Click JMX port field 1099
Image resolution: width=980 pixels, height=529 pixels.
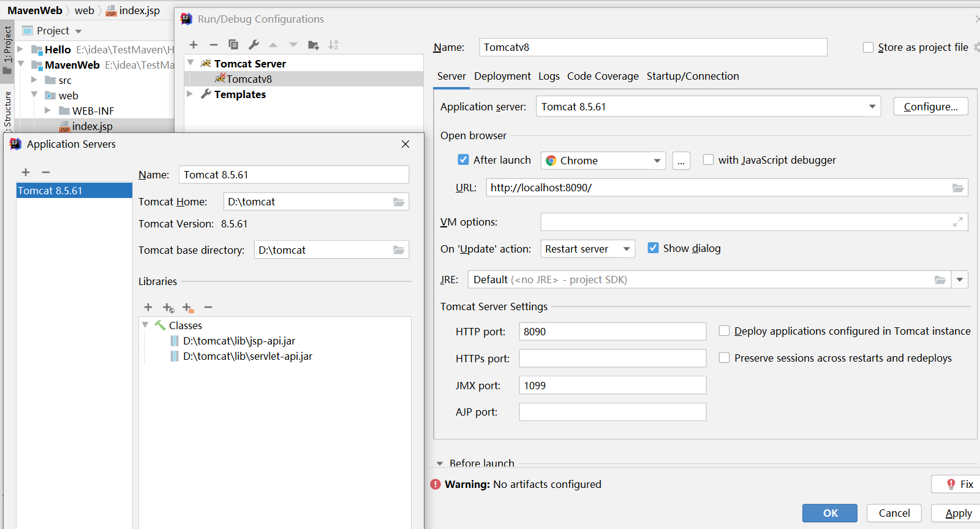[612, 386]
